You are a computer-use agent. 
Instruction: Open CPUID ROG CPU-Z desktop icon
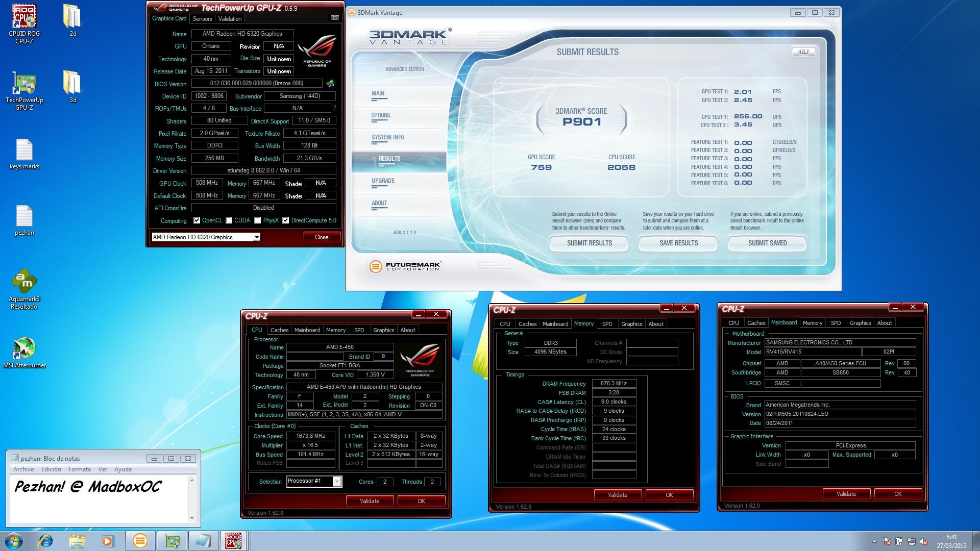tap(24, 24)
